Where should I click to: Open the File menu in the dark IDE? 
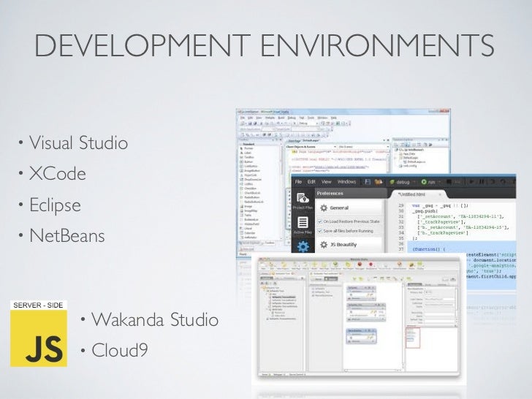[x=298, y=182]
